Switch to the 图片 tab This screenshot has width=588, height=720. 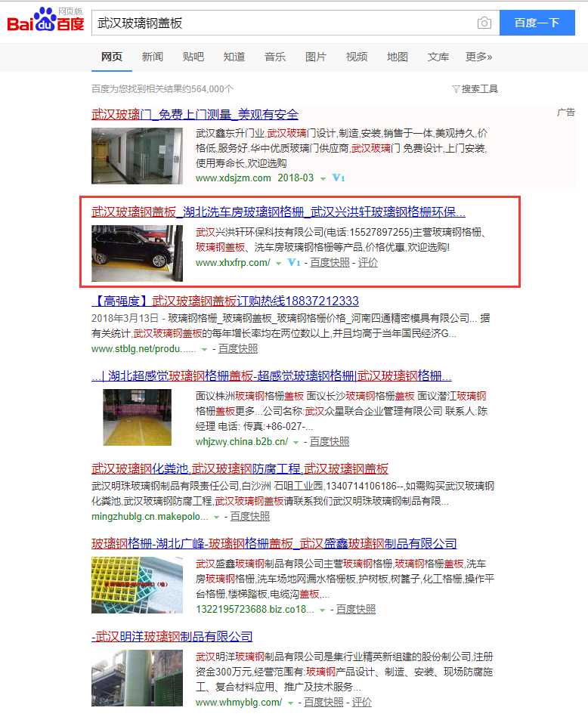point(315,57)
